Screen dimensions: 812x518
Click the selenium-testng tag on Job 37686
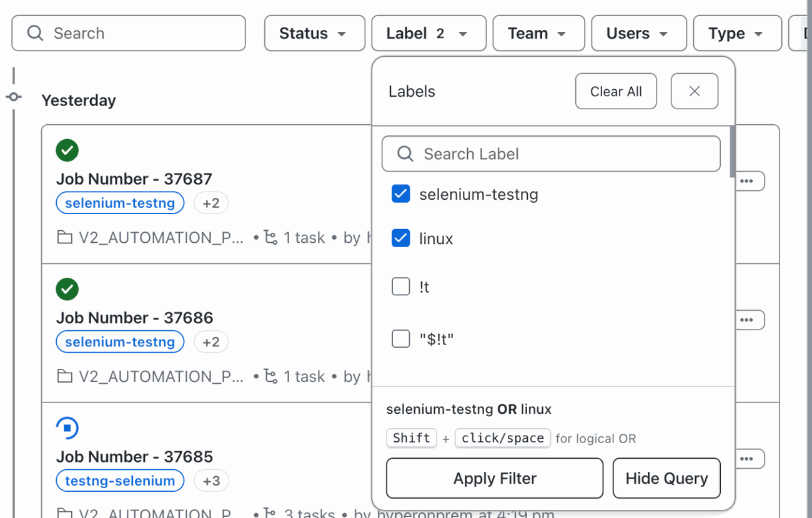pyautogui.click(x=120, y=342)
